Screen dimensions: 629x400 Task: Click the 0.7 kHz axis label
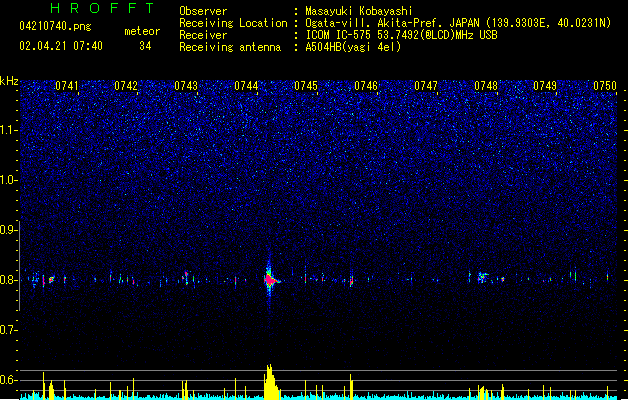point(8,330)
